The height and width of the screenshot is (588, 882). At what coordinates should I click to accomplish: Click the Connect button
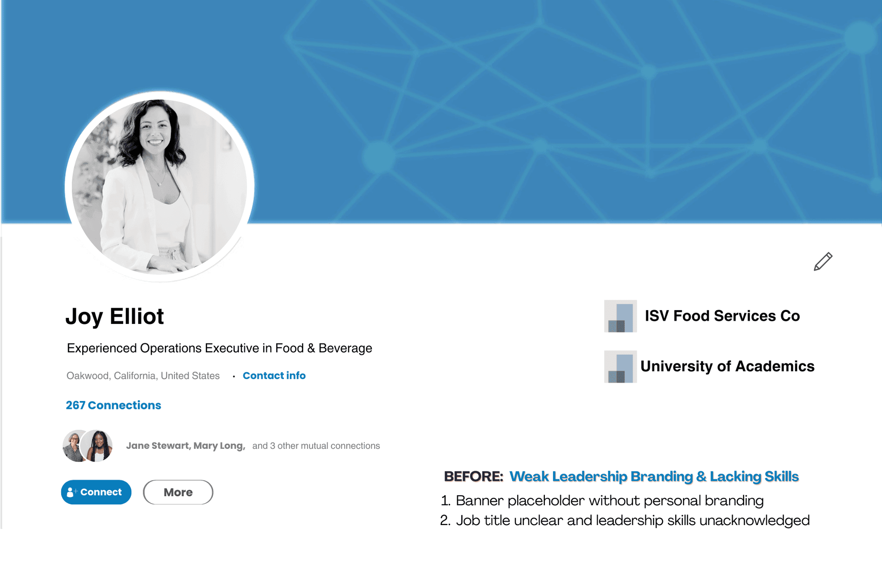[x=96, y=492]
